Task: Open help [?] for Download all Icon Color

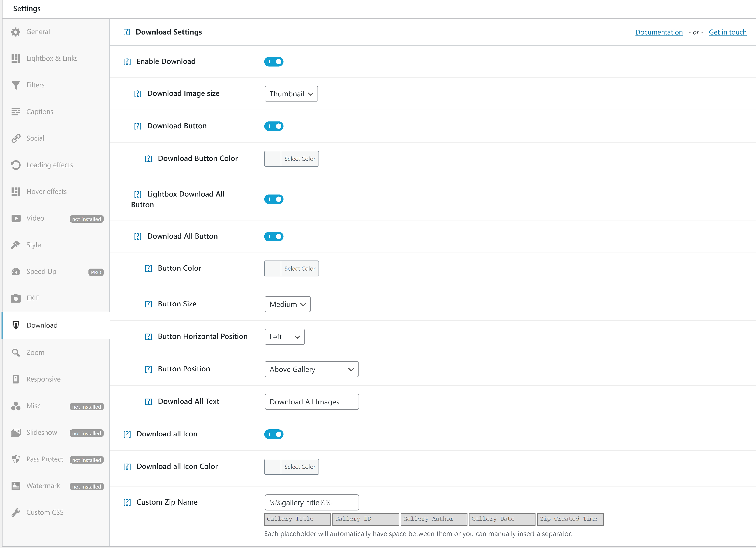Action: 127,467
